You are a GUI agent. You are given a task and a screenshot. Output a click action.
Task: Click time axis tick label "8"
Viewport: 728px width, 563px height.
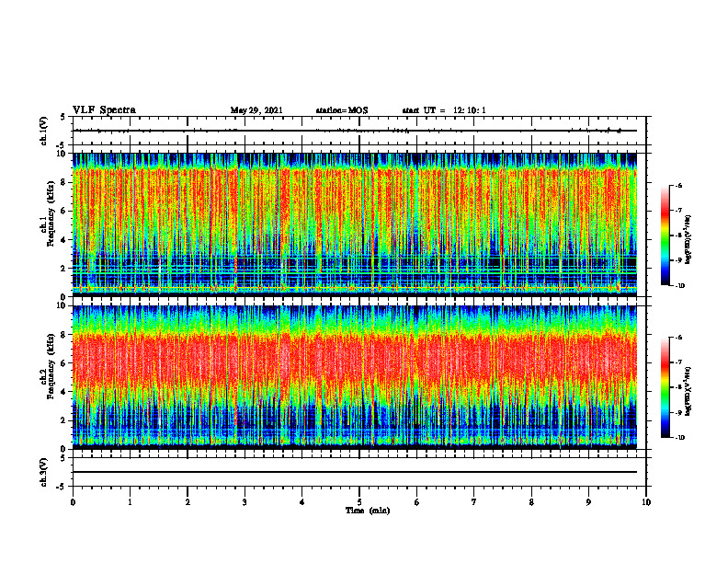[531, 502]
